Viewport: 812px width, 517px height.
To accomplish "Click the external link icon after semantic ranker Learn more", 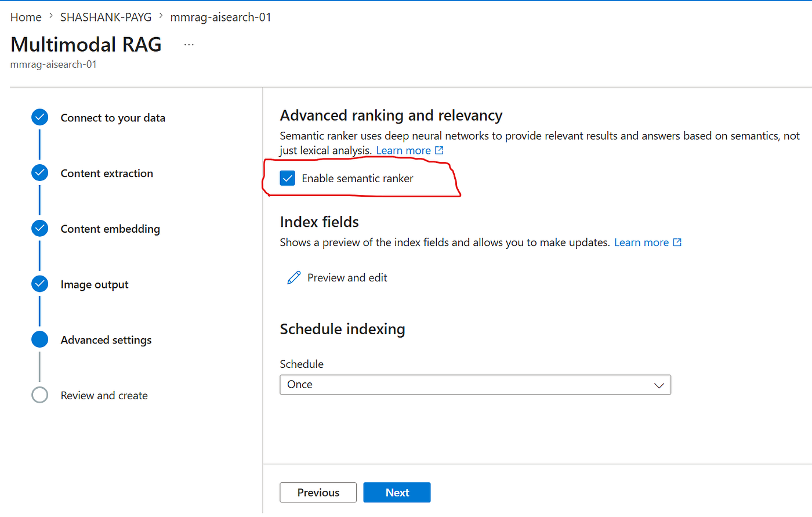I will 439,150.
